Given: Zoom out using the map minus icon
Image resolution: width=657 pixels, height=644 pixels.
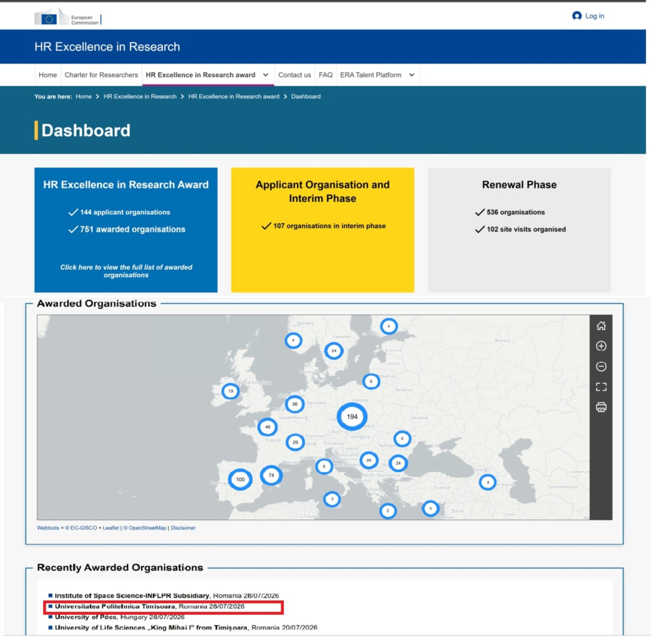Looking at the screenshot, I should coord(601,366).
